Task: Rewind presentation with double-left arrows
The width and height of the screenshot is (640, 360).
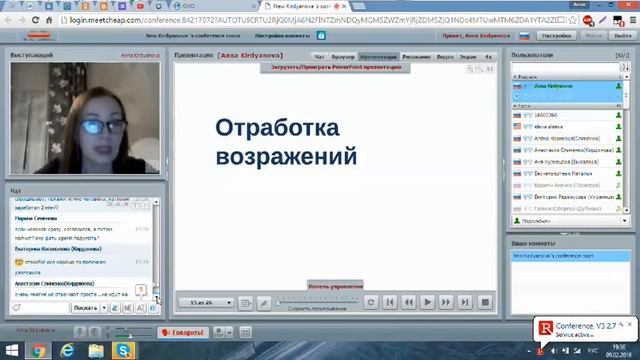Action: (x=409, y=302)
